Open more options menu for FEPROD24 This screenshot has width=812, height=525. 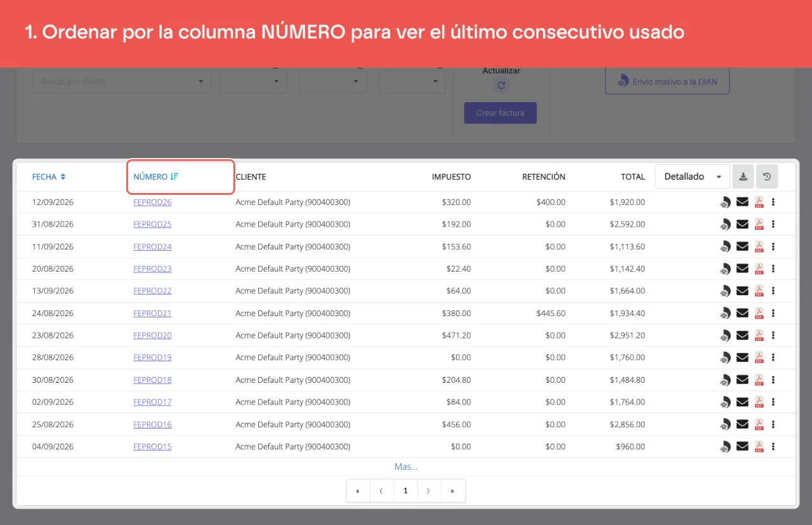click(773, 246)
